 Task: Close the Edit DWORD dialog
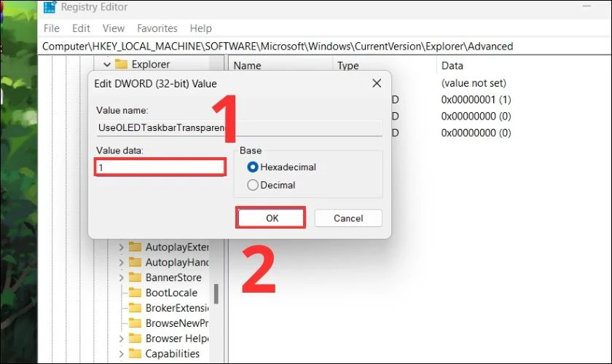(x=377, y=83)
